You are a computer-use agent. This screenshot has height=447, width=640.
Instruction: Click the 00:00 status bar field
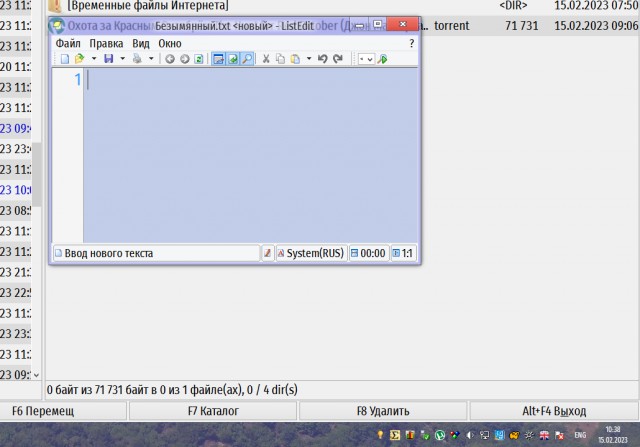(x=369, y=254)
